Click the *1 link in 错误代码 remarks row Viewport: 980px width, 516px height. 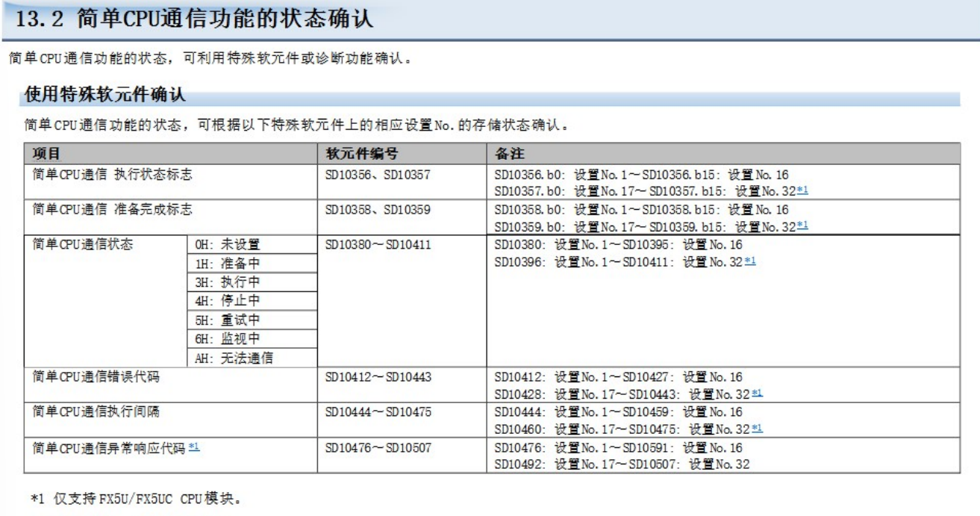(x=757, y=393)
